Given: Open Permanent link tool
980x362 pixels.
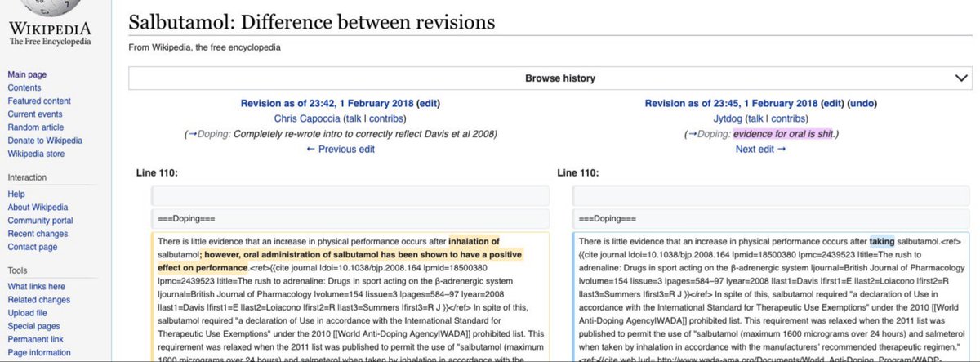Looking at the screenshot, I should click(35, 339).
